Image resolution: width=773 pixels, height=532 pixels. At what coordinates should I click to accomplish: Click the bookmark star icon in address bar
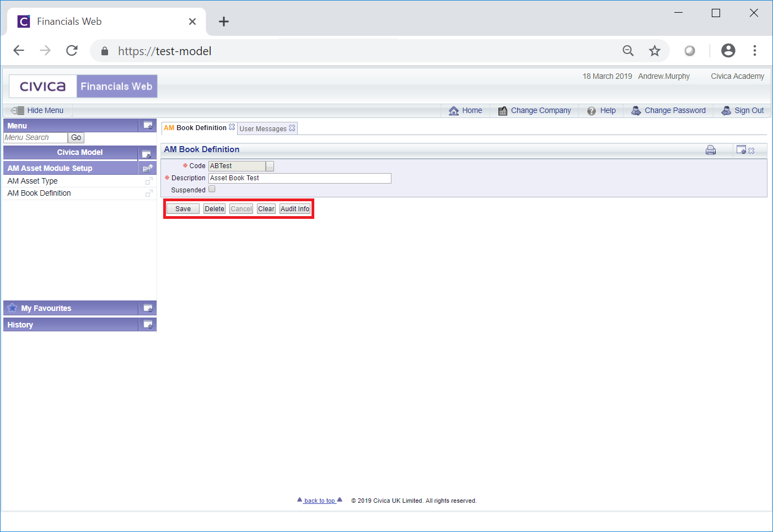pos(654,51)
